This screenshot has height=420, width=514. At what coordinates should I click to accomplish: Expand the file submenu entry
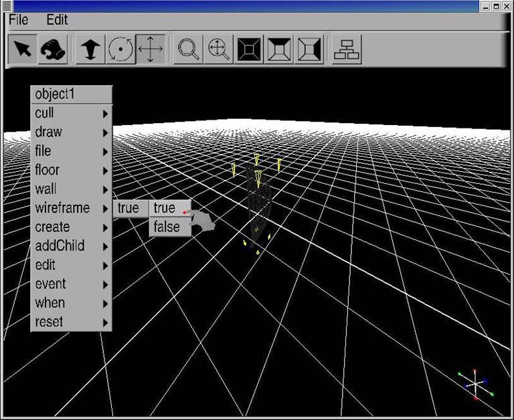(x=72, y=151)
